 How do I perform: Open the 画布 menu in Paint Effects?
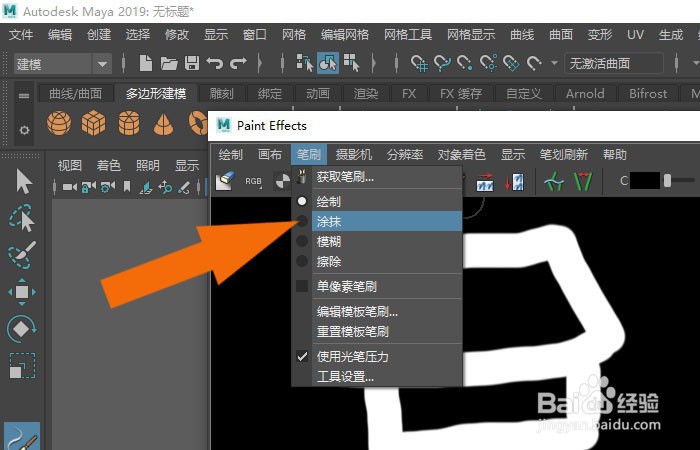pos(270,154)
